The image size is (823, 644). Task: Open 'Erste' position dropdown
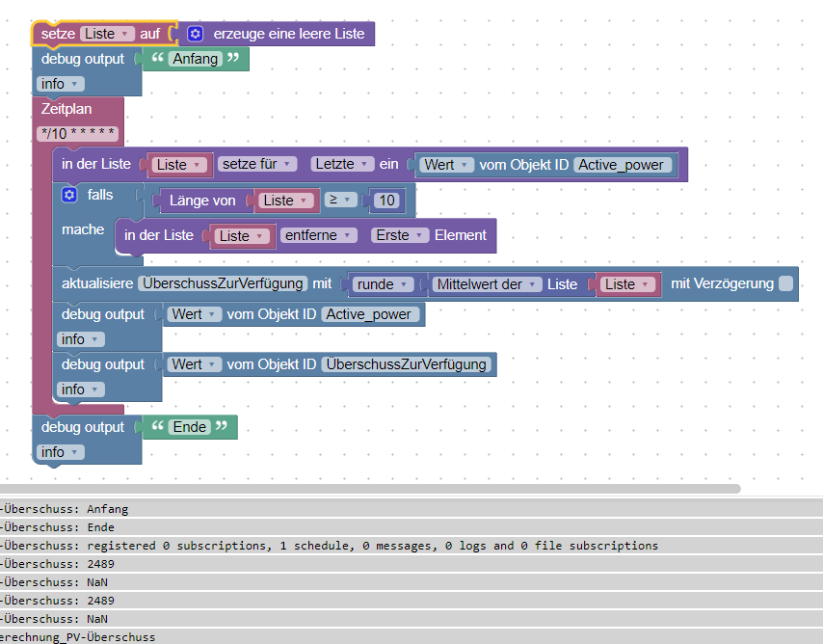pos(400,235)
